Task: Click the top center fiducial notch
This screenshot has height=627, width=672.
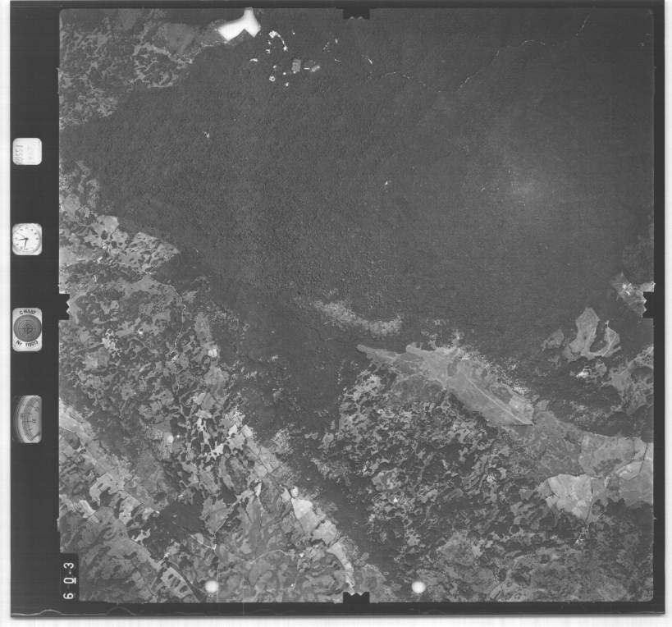Action: pyautogui.click(x=356, y=13)
